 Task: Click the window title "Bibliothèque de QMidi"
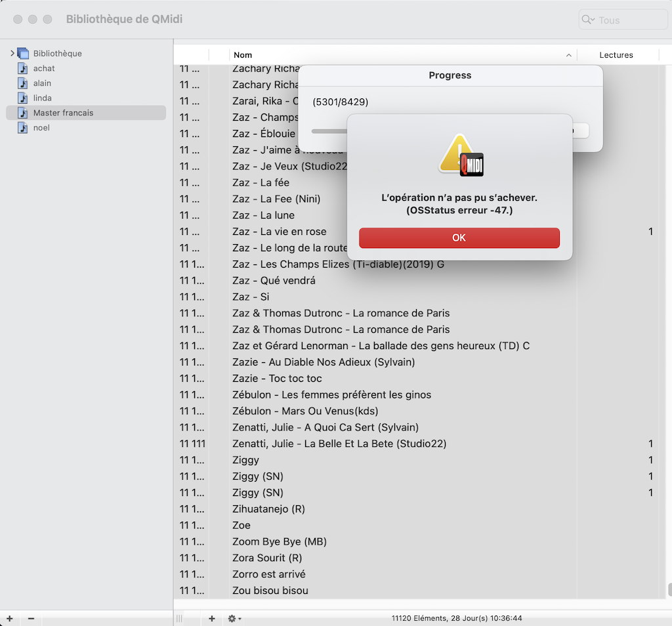click(124, 19)
